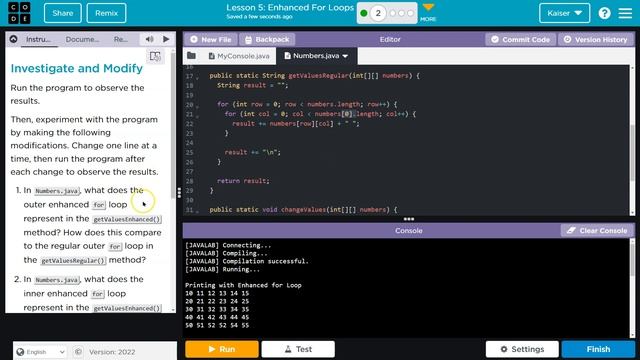Switch to the MyConsole.java tab

point(239,56)
